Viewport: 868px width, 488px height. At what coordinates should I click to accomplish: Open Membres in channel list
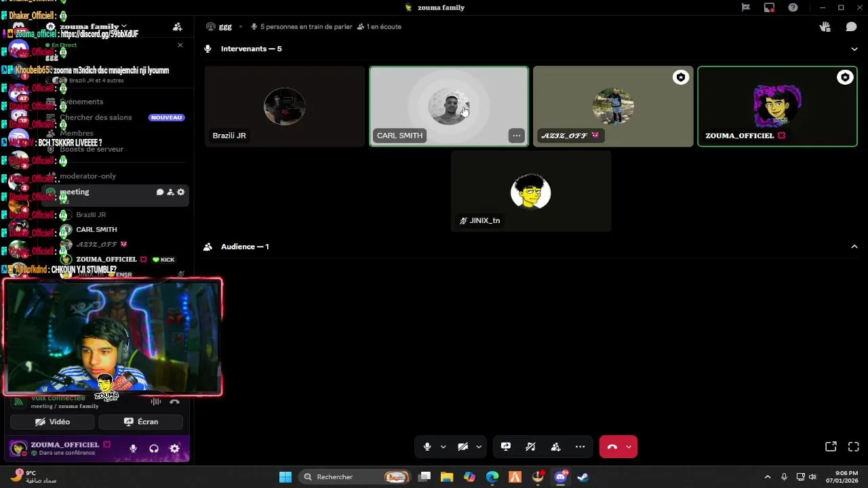point(77,134)
